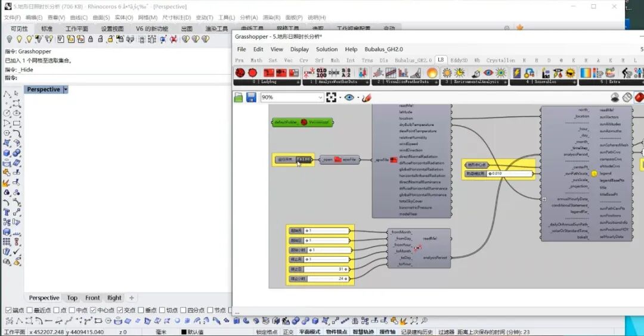Click the False boolean toggle component
The image size is (644, 336).
coord(293,159)
